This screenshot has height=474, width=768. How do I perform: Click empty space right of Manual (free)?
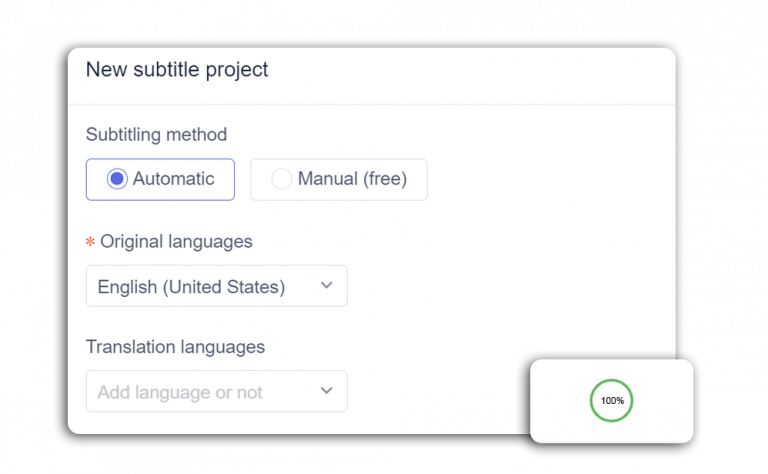point(540,180)
